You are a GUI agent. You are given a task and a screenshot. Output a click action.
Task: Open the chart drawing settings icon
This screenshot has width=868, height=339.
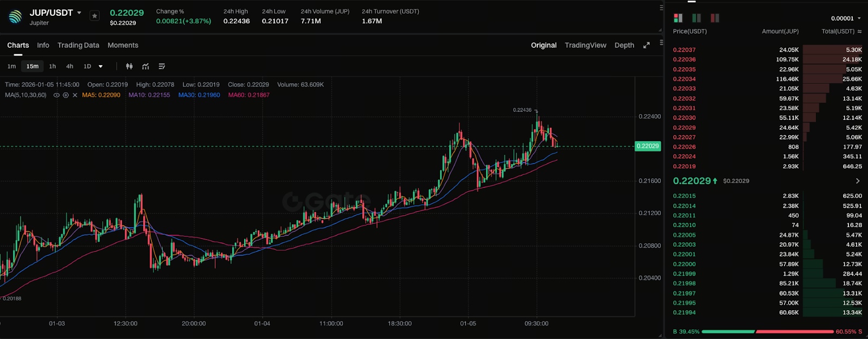[x=162, y=66]
